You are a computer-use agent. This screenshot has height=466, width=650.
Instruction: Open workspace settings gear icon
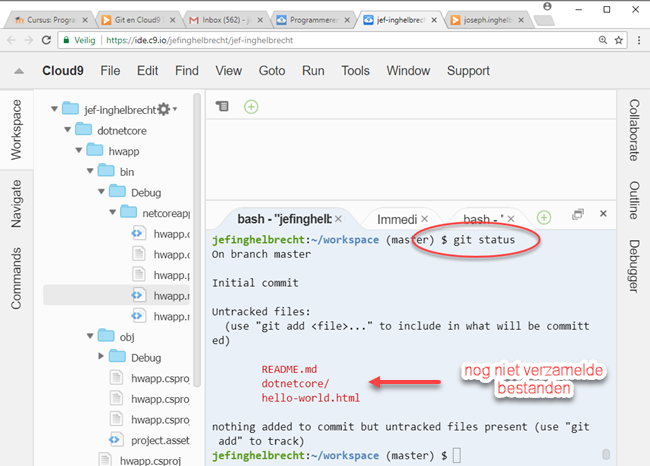tap(164, 109)
